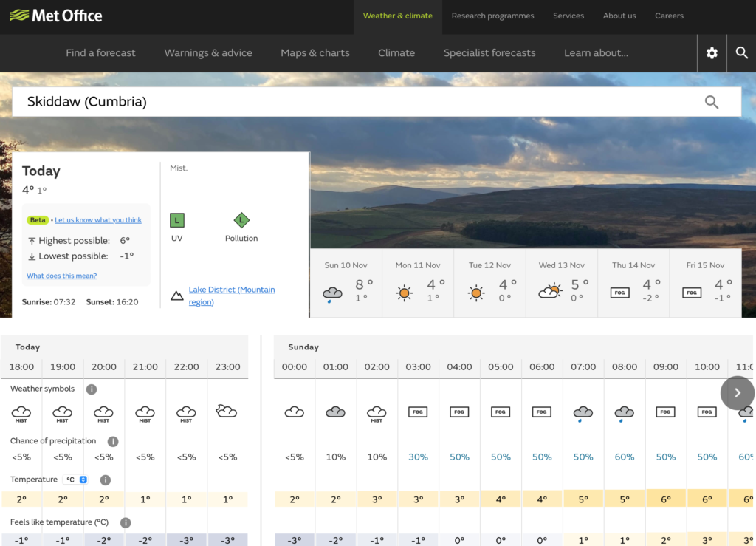Expand the Find a forecast menu
The height and width of the screenshot is (546, 756).
[x=100, y=53]
